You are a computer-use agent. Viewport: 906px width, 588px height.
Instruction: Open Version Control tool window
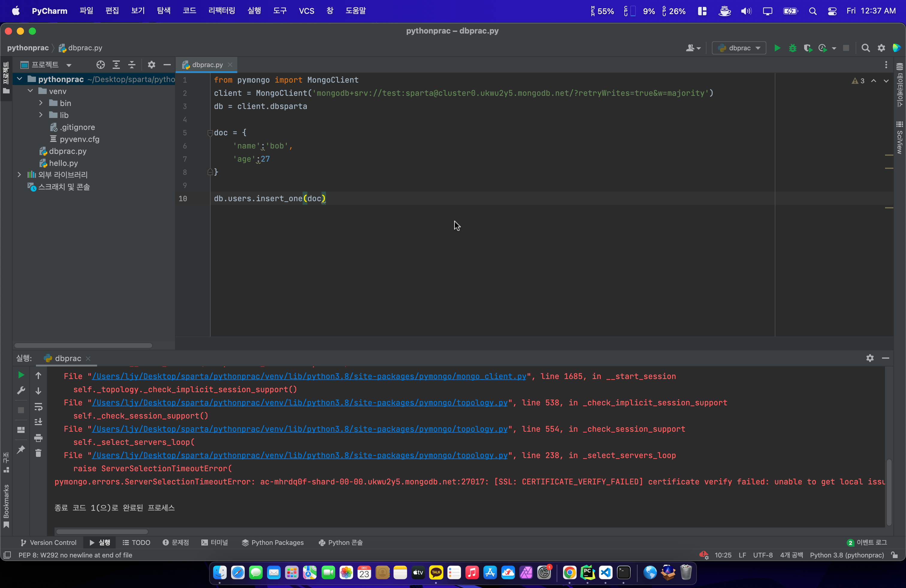48,542
